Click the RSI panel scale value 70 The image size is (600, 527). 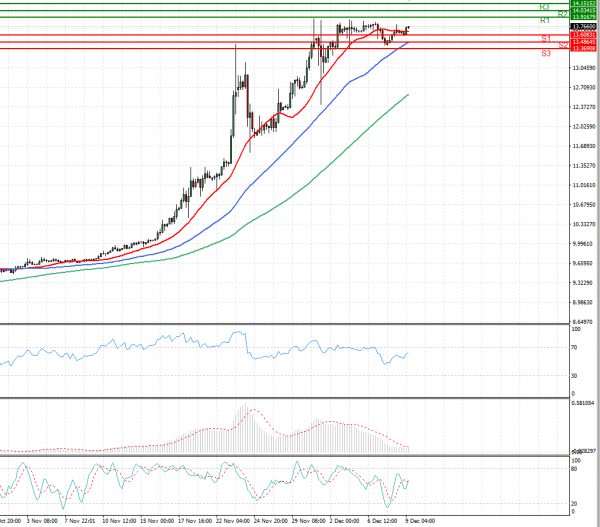coord(574,348)
